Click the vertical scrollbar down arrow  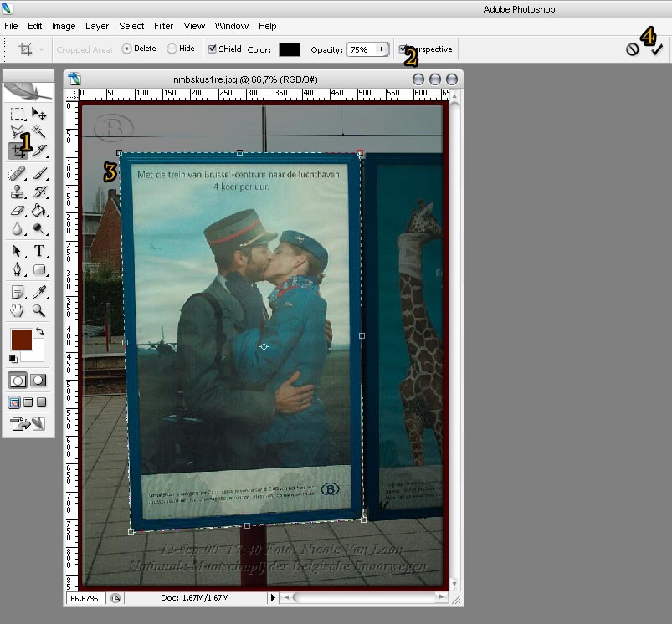454,583
